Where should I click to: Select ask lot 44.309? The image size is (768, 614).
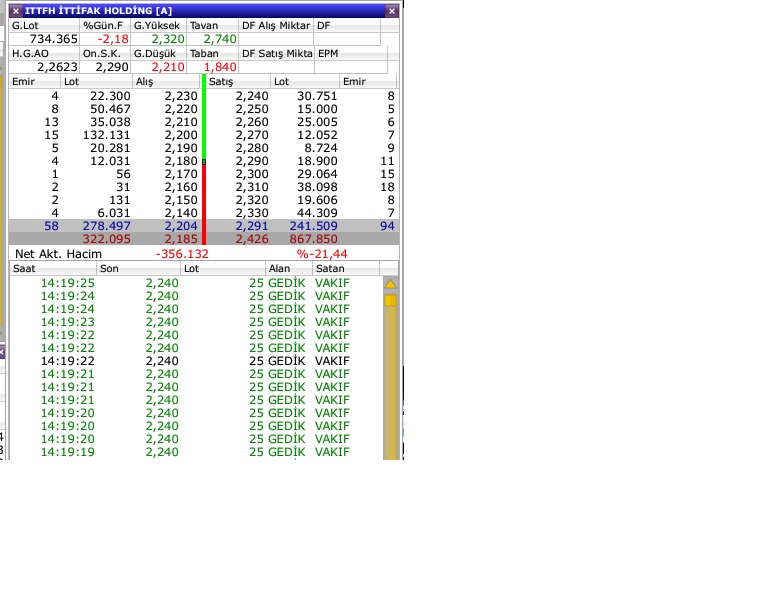[x=317, y=213]
